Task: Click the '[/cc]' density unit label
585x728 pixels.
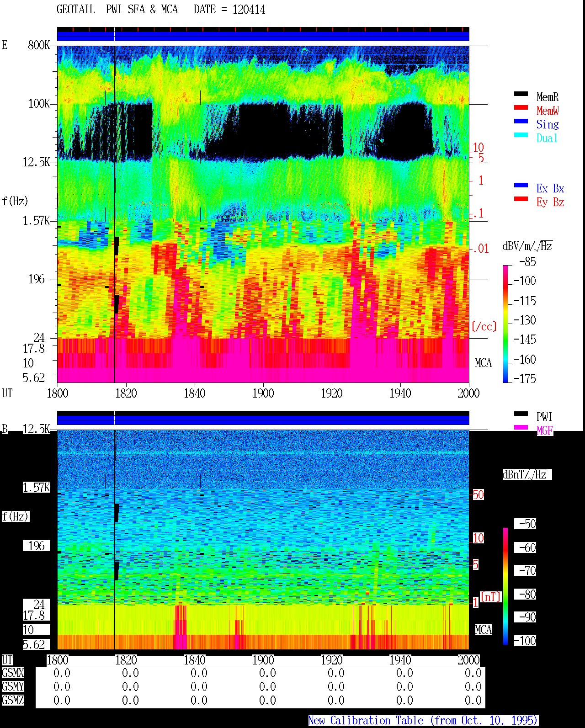Action: click(x=484, y=326)
